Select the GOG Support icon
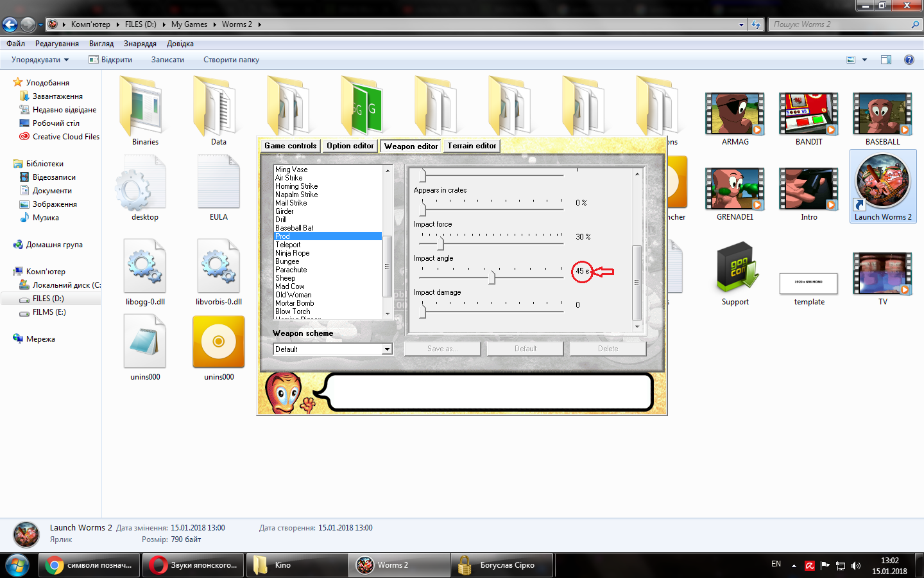The height and width of the screenshot is (578, 924). [x=735, y=268]
